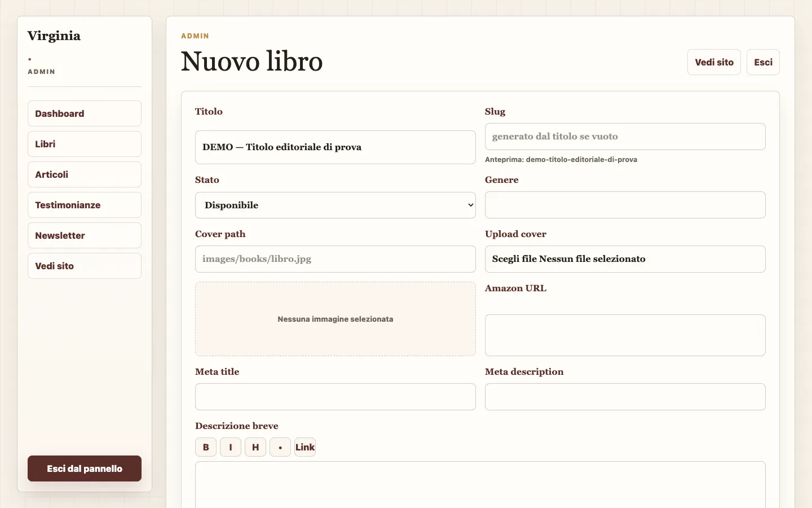Log out using the Esci header button
Viewport: 812px width, 508px height.
(763, 62)
